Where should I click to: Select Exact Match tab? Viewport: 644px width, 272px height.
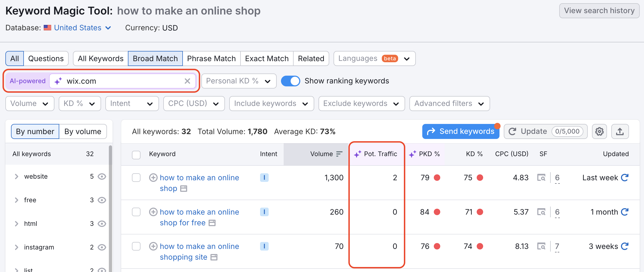pos(267,58)
